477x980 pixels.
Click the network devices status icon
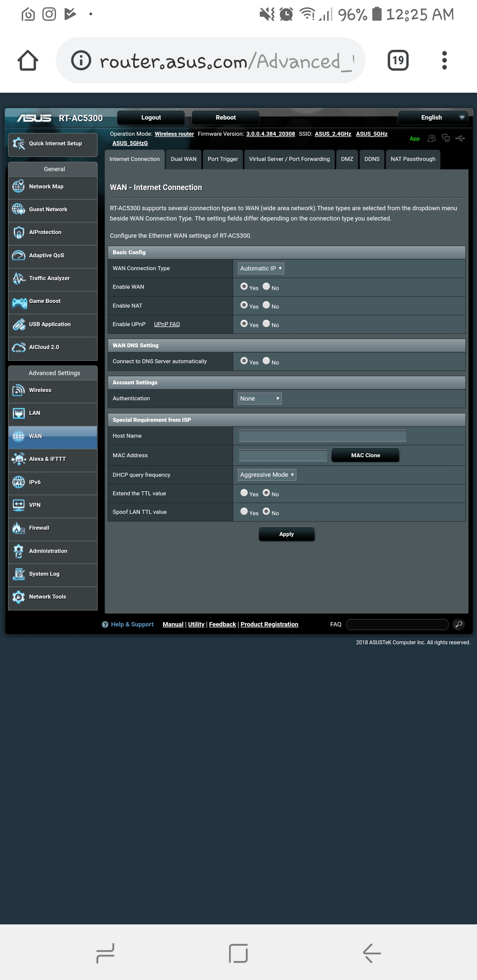click(x=446, y=138)
